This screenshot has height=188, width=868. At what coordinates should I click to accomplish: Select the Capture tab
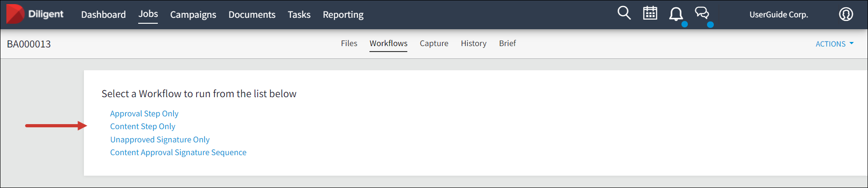tap(434, 43)
